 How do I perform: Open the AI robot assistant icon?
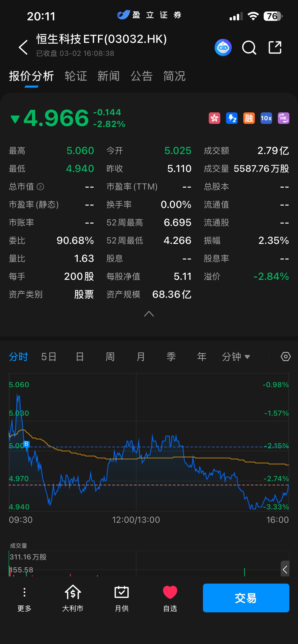click(223, 47)
